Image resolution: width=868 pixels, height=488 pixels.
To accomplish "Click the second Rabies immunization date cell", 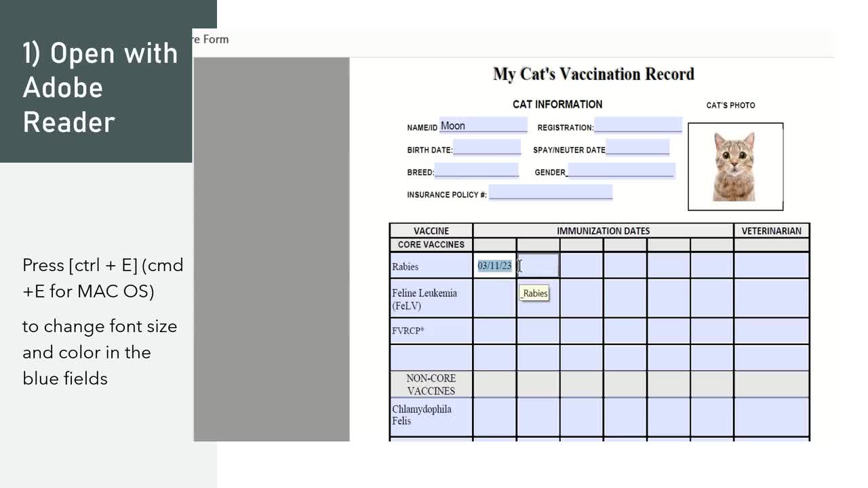I will coord(537,266).
